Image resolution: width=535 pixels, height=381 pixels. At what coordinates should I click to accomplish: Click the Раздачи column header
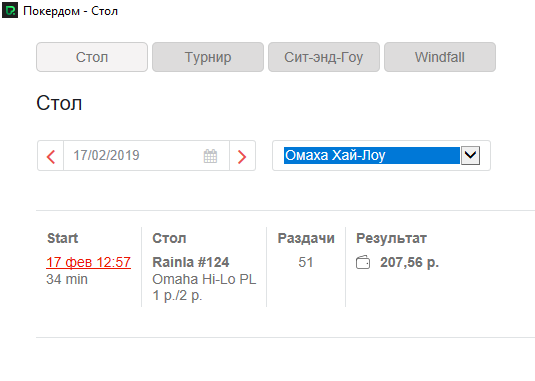[306, 238]
